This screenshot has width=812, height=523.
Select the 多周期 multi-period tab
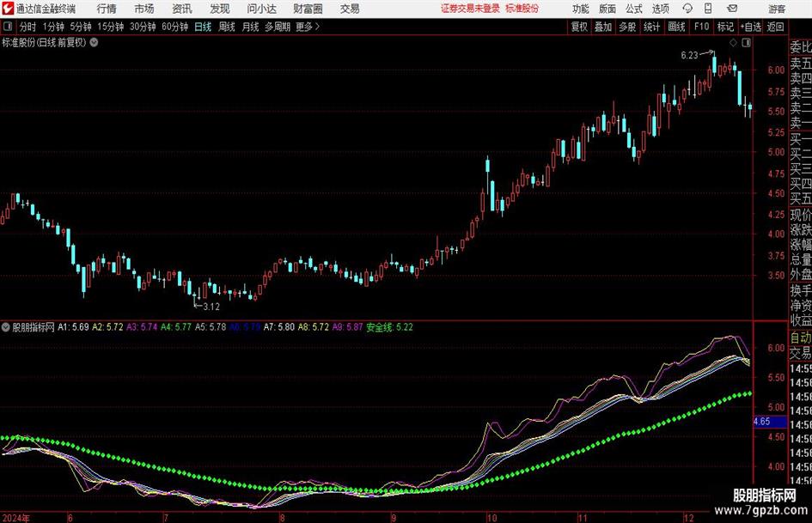tap(278, 27)
